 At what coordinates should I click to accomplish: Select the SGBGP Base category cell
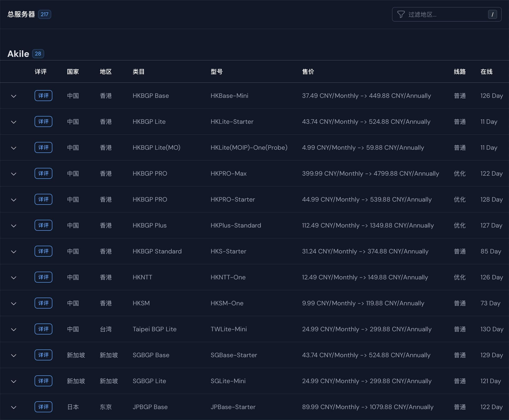tap(151, 355)
